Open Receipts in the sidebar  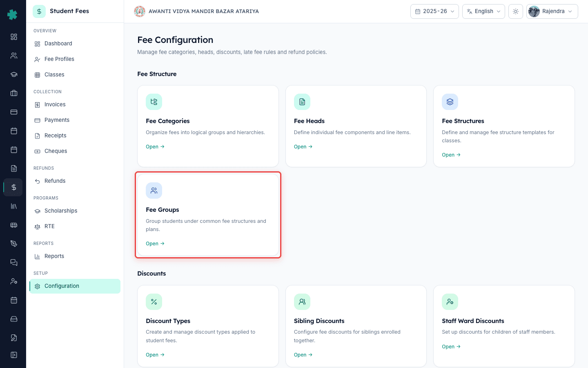[x=75, y=136]
